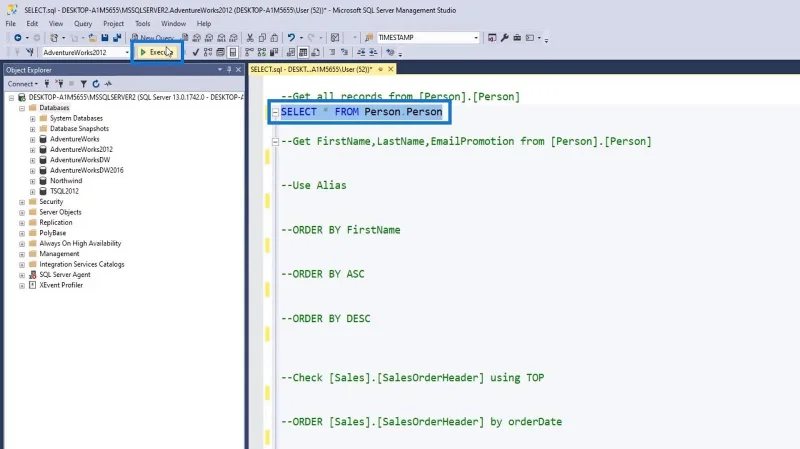Toggle Include Client Statistics icon
This screenshot has height=449, width=800.
click(x=274, y=52)
